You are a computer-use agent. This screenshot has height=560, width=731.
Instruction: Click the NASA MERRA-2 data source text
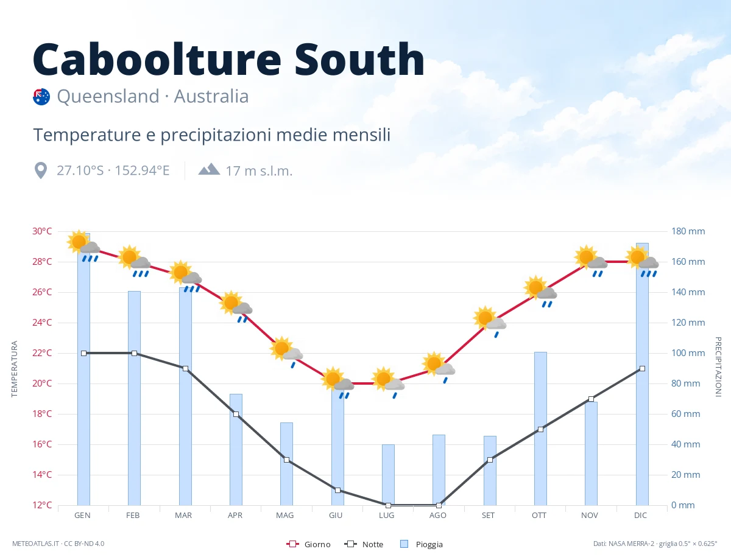click(655, 544)
